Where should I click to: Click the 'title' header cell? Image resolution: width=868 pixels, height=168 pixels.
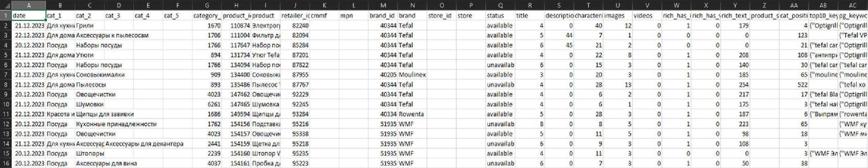point(530,16)
